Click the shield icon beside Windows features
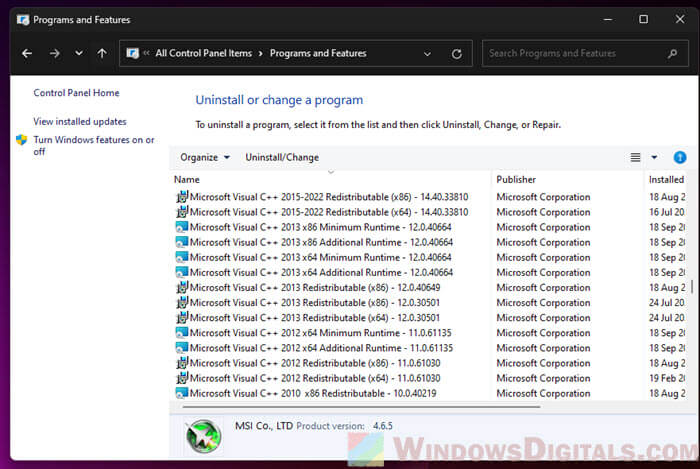Image resolution: width=700 pixels, height=469 pixels. (x=21, y=140)
